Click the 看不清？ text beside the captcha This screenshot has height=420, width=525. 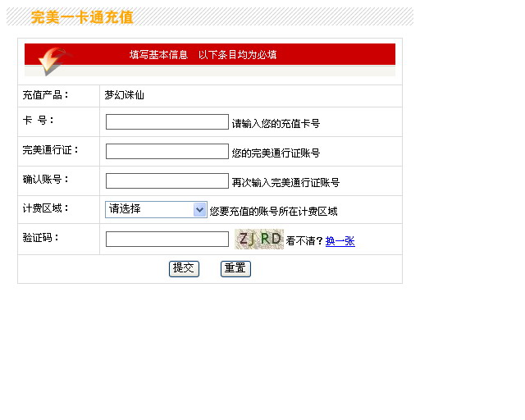[x=304, y=241]
